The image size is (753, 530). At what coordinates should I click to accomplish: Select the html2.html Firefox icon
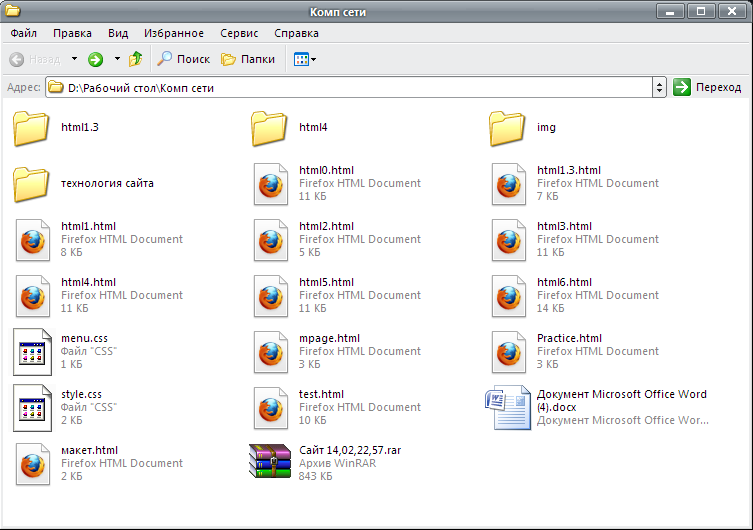(x=271, y=241)
